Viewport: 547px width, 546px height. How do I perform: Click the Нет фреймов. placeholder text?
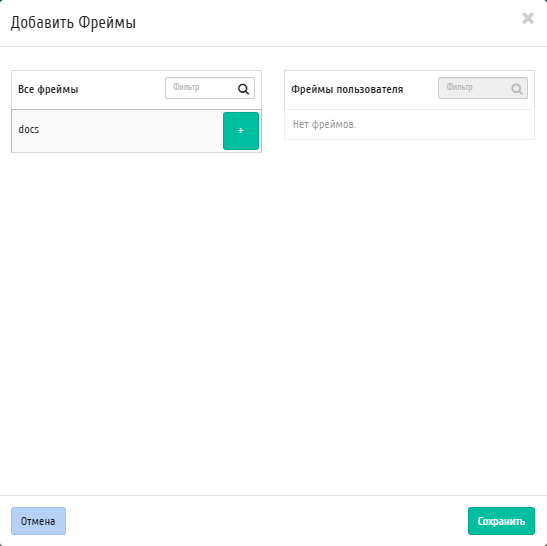(x=324, y=124)
